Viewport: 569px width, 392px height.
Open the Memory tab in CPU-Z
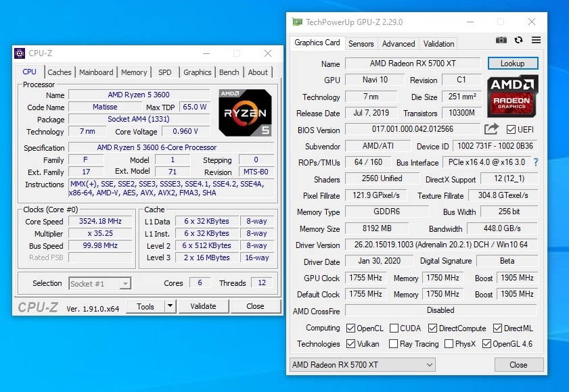(x=134, y=72)
